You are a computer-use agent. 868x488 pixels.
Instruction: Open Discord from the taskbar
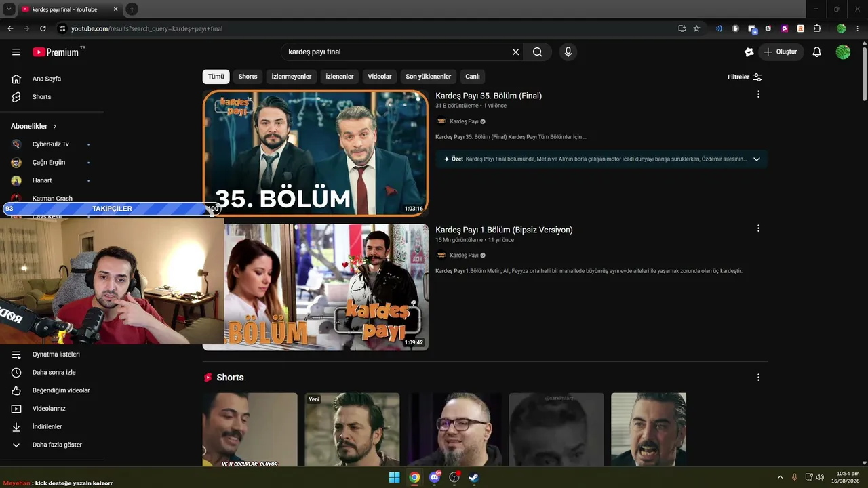click(435, 477)
